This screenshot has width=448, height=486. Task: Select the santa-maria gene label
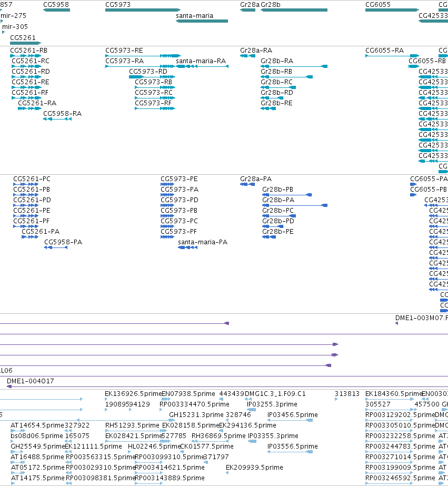194,16
